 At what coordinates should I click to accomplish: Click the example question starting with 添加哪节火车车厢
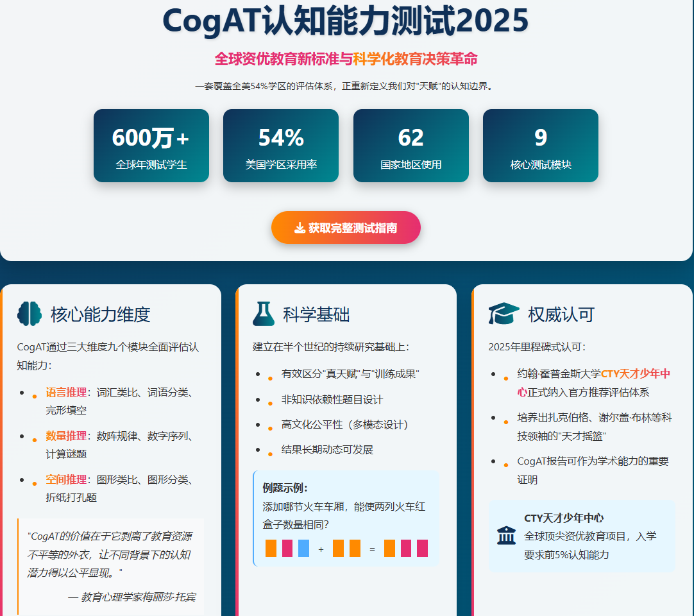click(344, 515)
